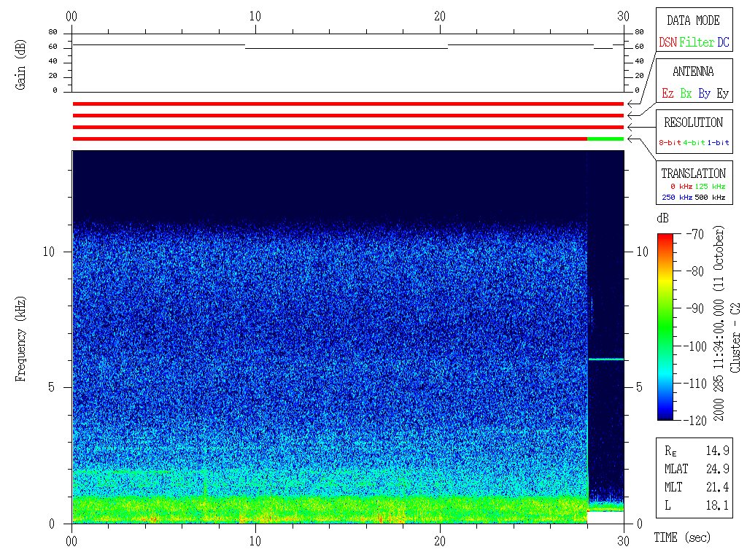Click the green 4-bit resolution label
747x560 pixels.
point(694,143)
